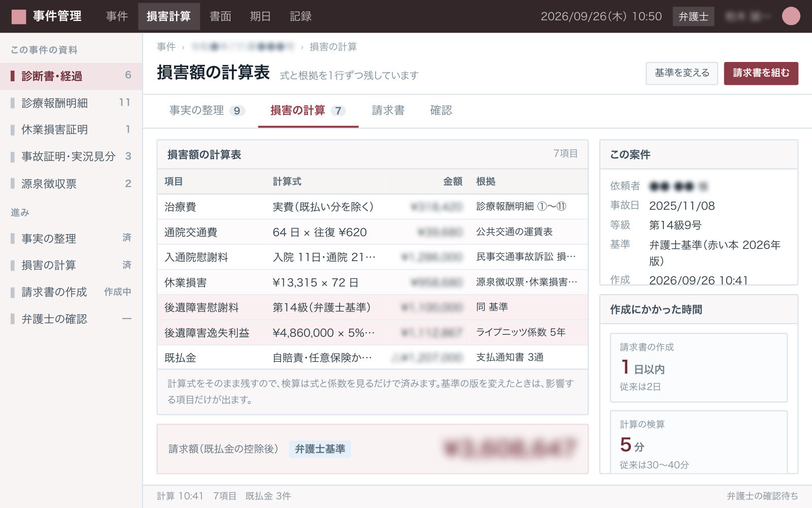Switch to 損害の計算 tab
Viewport: 812px width, 508px height.
pos(308,111)
